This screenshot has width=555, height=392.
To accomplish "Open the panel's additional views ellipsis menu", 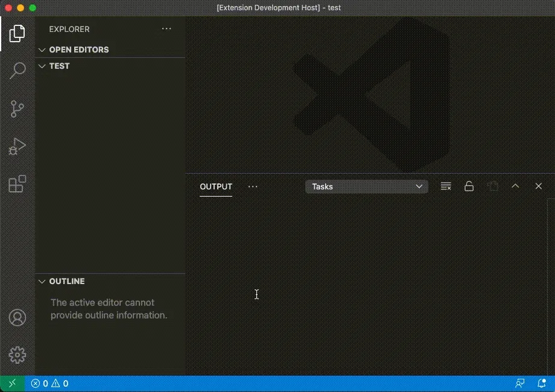I will (253, 186).
